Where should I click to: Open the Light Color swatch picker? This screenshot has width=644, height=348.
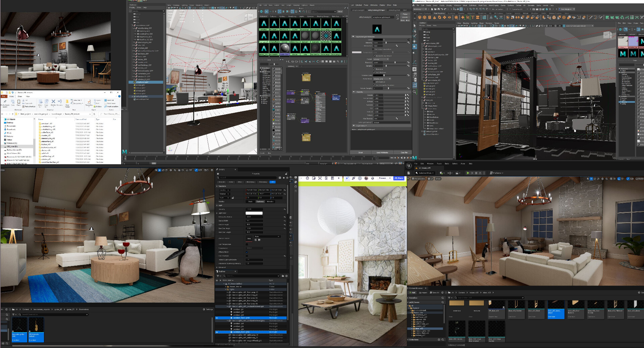(x=254, y=213)
